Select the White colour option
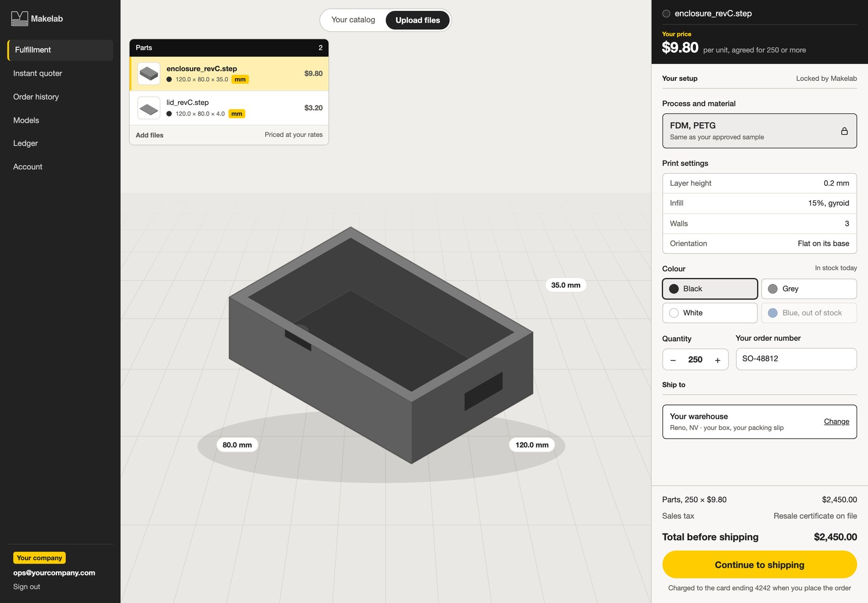Viewport: 868px width, 603px height. pyautogui.click(x=710, y=313)
